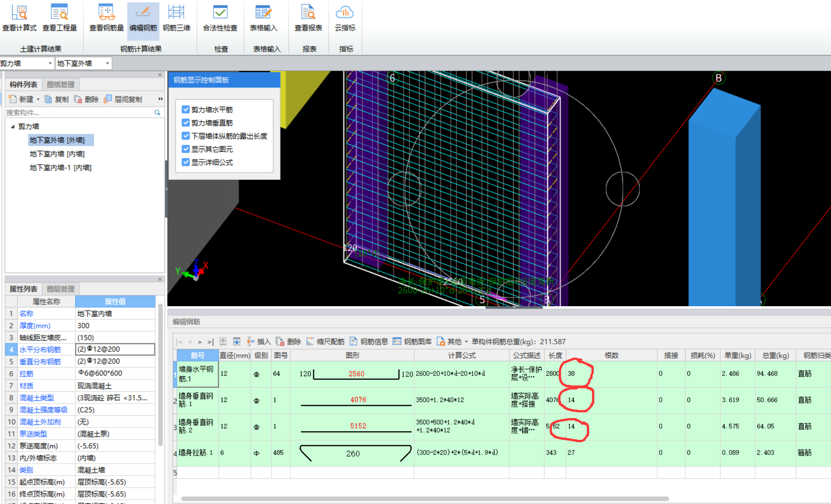
Task: Click 插入 rebar row
Action: [x=259, y=341]
